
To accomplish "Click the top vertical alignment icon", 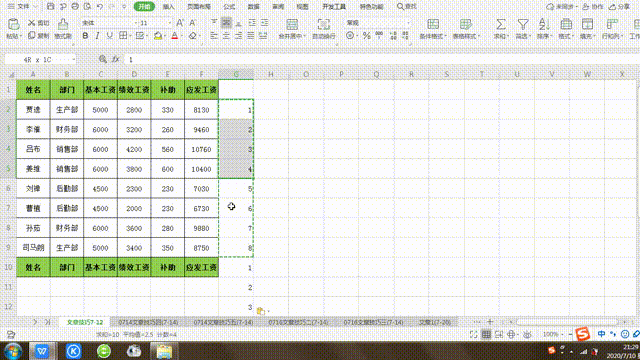I will pyautogui.click(x=214, y=23).
